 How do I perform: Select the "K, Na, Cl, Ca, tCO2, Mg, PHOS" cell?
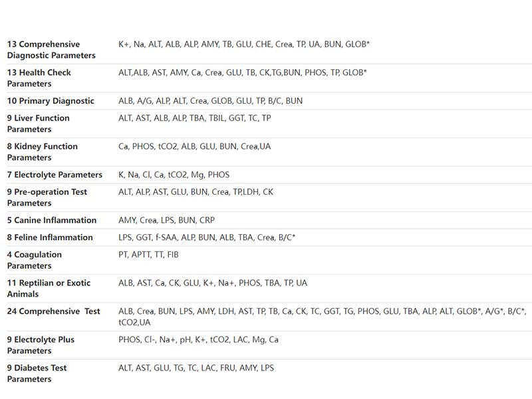(x=174, y=175)
